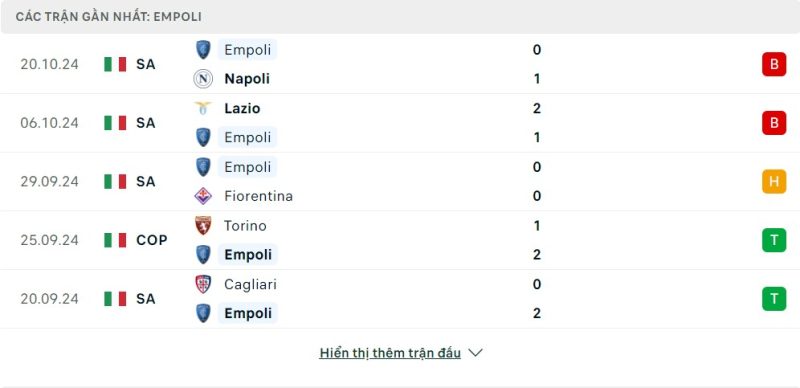Click the Fiorentina purple crest icon

pyautogui.click(x=203, y=196)
